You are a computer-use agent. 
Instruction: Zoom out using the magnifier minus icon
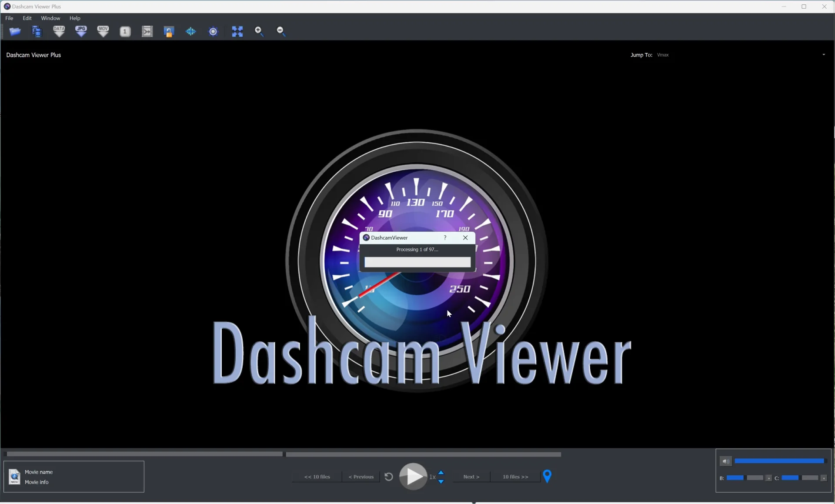click(x=281, y=31)
